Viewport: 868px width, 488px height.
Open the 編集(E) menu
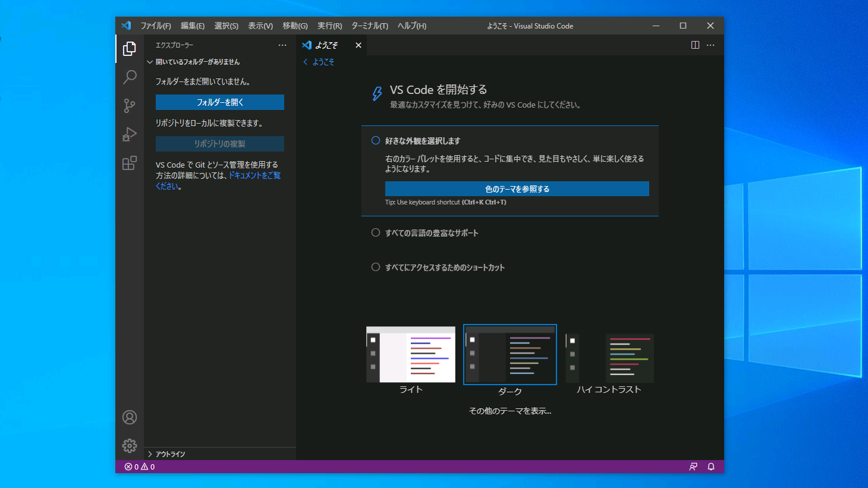tap(193, 26)
